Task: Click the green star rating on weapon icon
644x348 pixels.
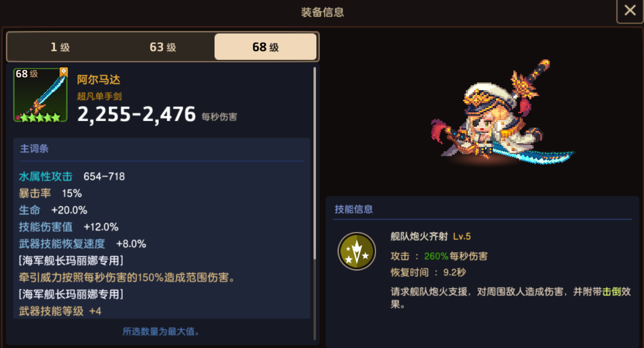Action: (40, 117)
